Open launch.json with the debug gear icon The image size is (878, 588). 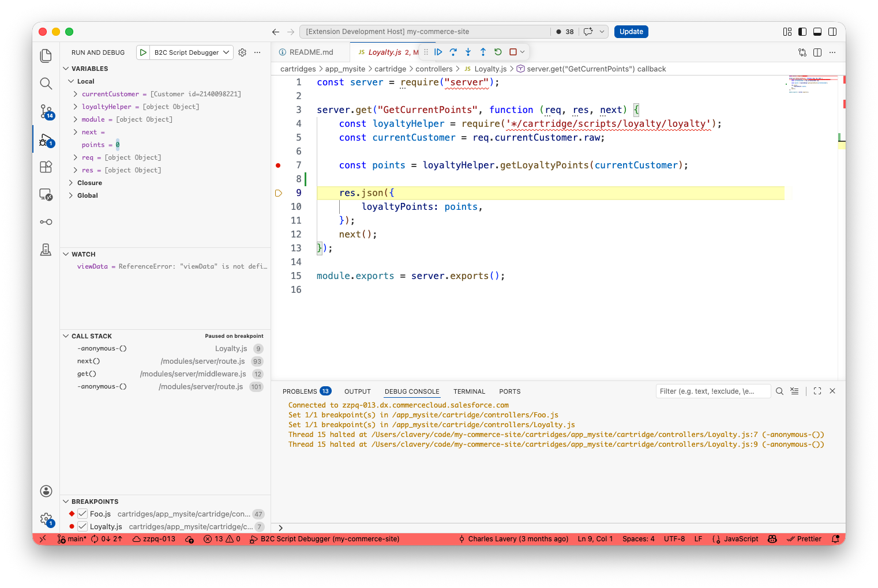[242, 52]
